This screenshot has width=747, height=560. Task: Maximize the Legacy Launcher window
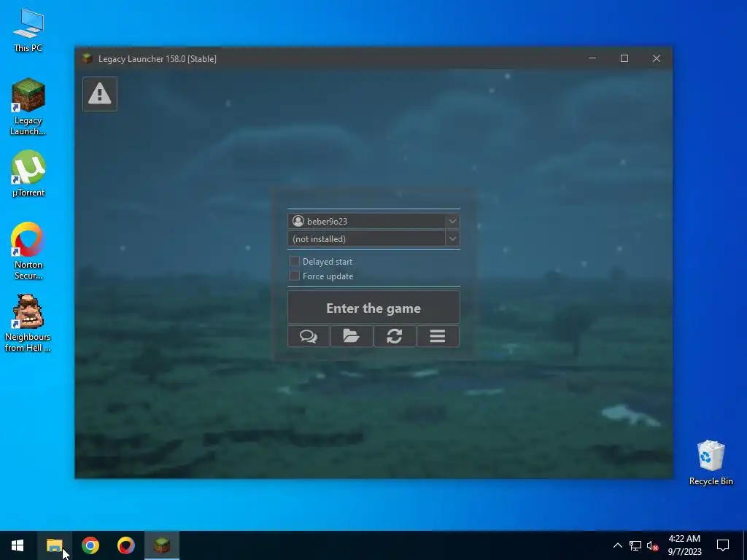[624, 58]
